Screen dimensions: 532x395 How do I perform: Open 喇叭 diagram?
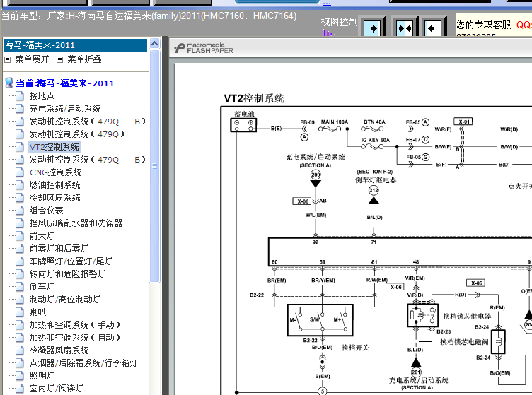37,312
